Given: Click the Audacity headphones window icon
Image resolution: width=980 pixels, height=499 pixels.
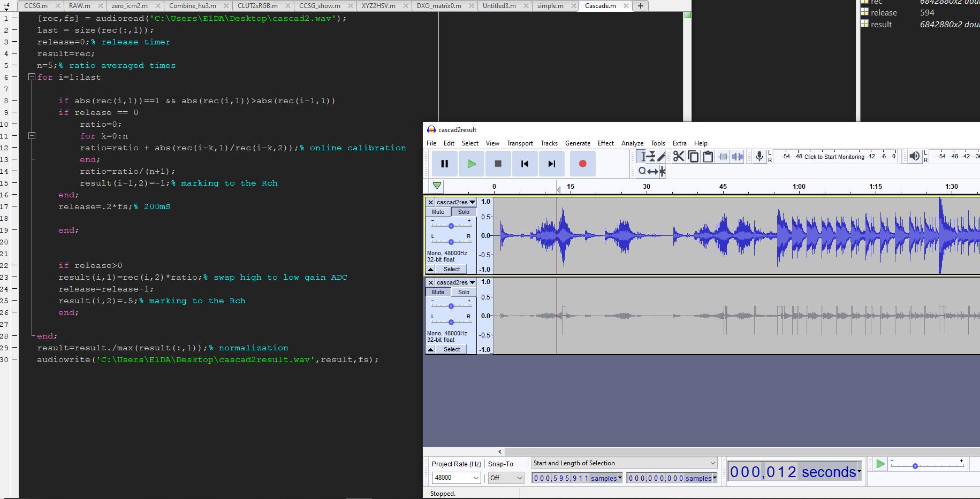Looking at the screenshot, I should [x=431, y=129].
